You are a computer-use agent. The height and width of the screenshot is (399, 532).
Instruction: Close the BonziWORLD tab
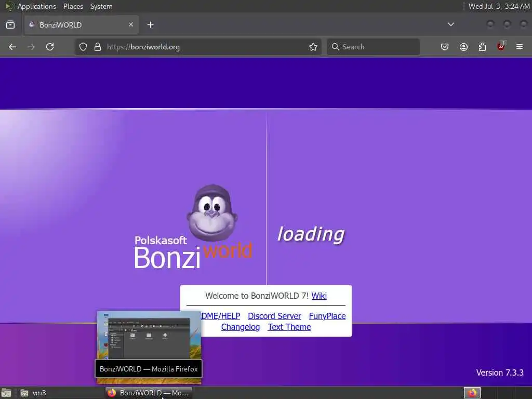[x=130, y=24]
